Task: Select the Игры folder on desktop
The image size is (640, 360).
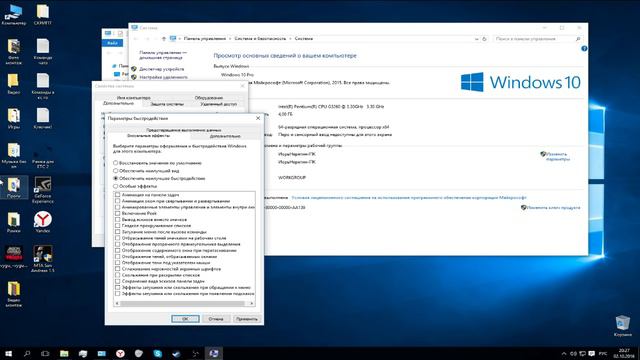Action: [13, 118]
